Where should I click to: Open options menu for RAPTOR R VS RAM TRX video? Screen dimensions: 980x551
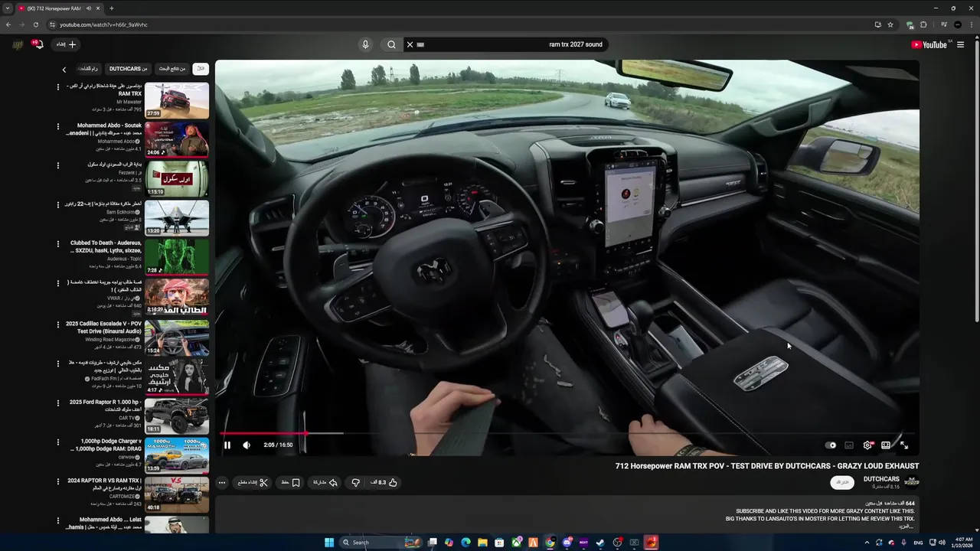click(x=57, y=481)
